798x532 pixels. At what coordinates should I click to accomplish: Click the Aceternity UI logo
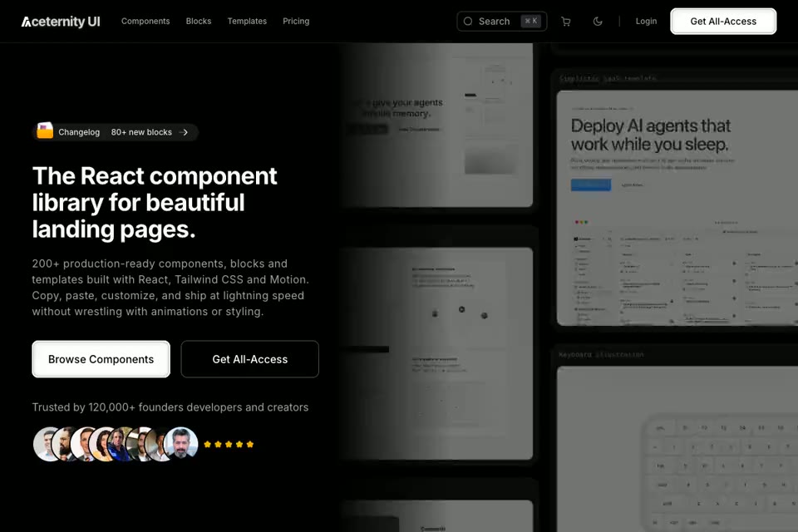tap(61, 22)
